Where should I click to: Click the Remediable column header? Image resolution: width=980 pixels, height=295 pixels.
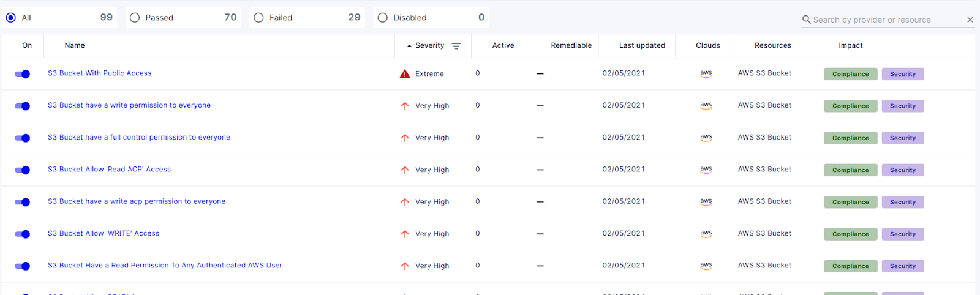tap(571, 45)
